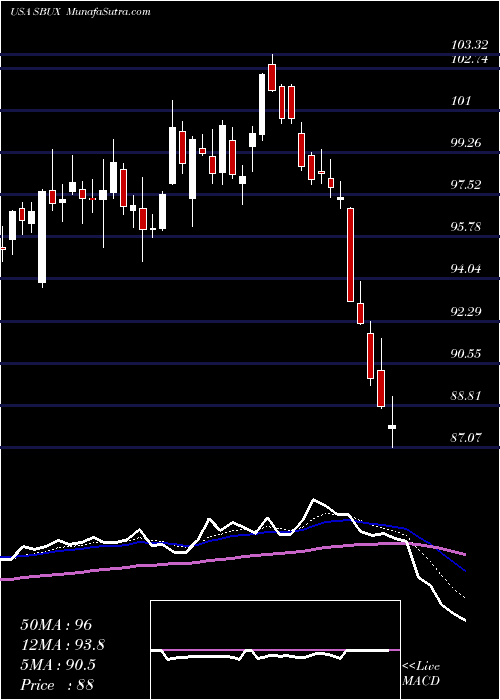Screen dimensions: 500x700
Task: Click the 101 price axis label
Action: click(461, 100)
